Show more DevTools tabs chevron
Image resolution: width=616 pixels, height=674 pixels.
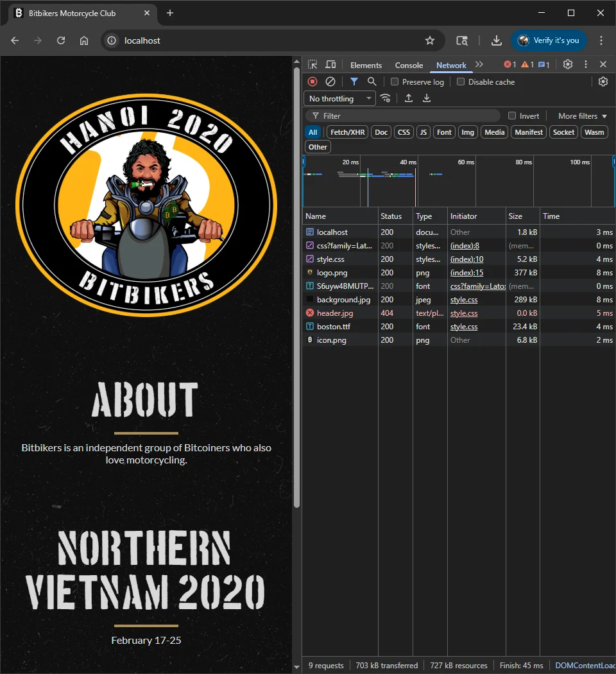(479, 64)
